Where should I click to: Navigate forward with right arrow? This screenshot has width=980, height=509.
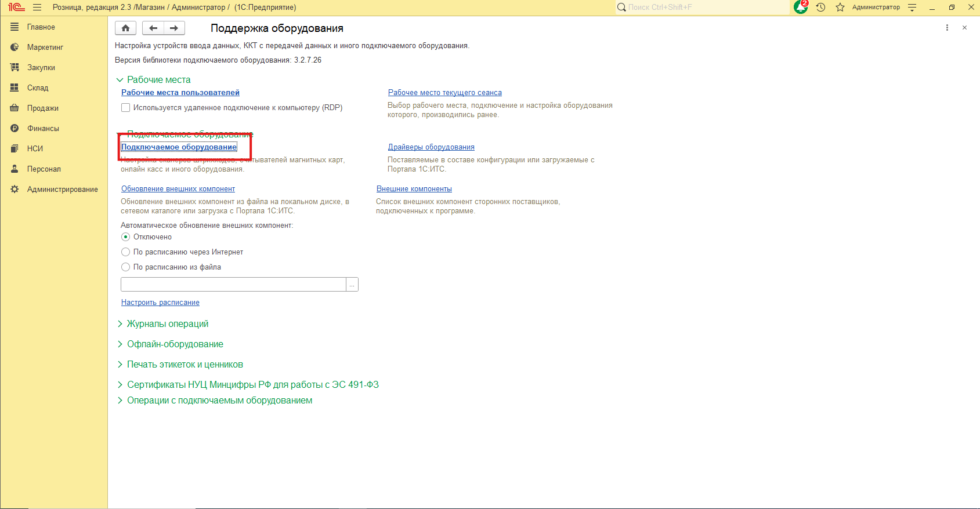point(174,28)
